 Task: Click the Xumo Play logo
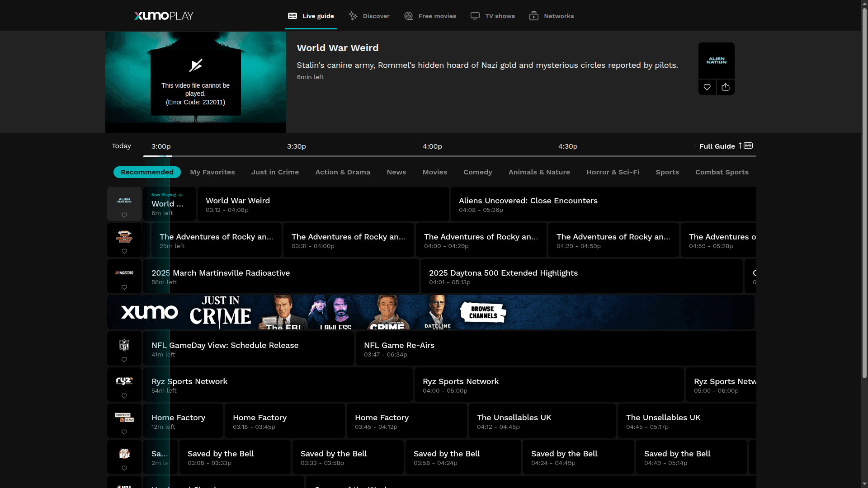pos(164,16)
